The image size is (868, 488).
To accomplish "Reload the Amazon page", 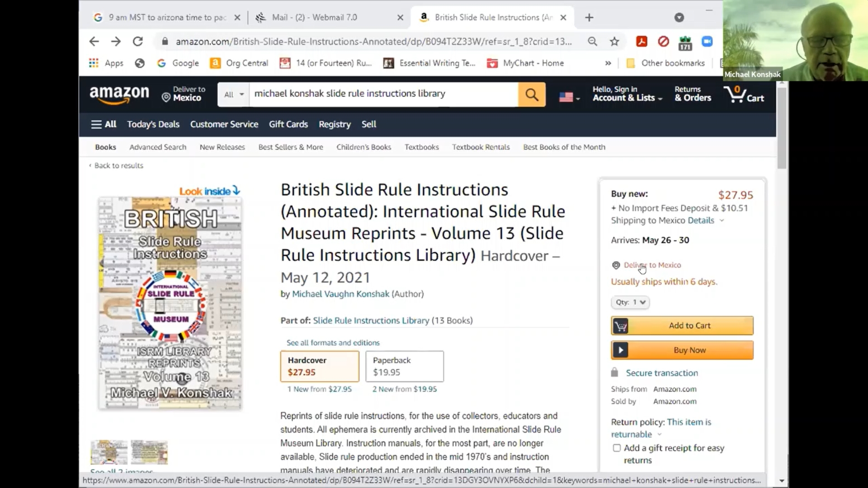I will [x=138, y=42].
